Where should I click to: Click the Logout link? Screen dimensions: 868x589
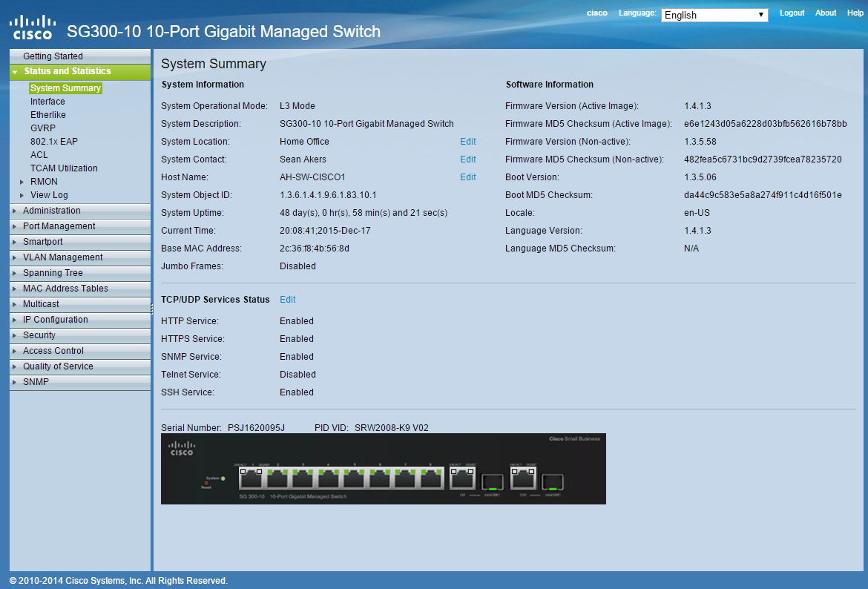[792, 13]
